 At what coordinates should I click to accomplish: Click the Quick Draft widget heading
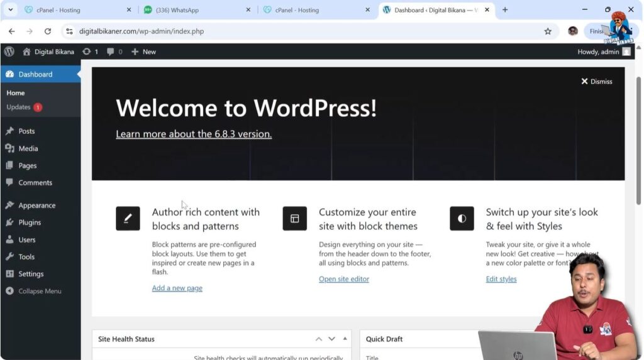tap(384, 339)
